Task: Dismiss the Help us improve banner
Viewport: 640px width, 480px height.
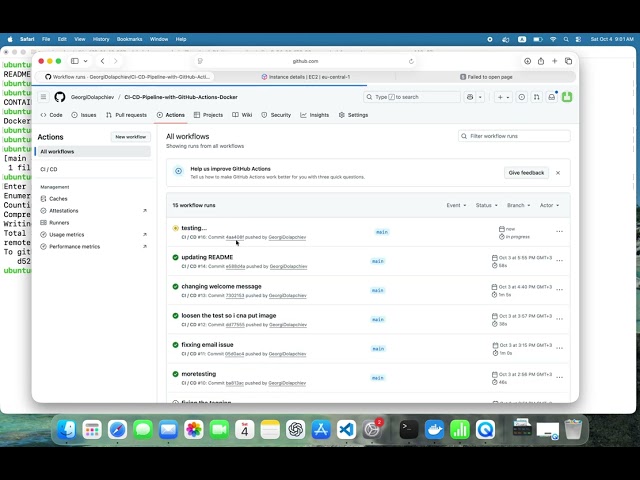Action: [x=558, y=173]
